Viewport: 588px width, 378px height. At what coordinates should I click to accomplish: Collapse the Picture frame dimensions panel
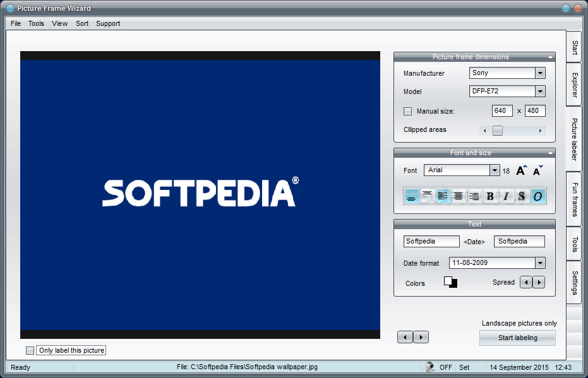(x=550, y=57)
